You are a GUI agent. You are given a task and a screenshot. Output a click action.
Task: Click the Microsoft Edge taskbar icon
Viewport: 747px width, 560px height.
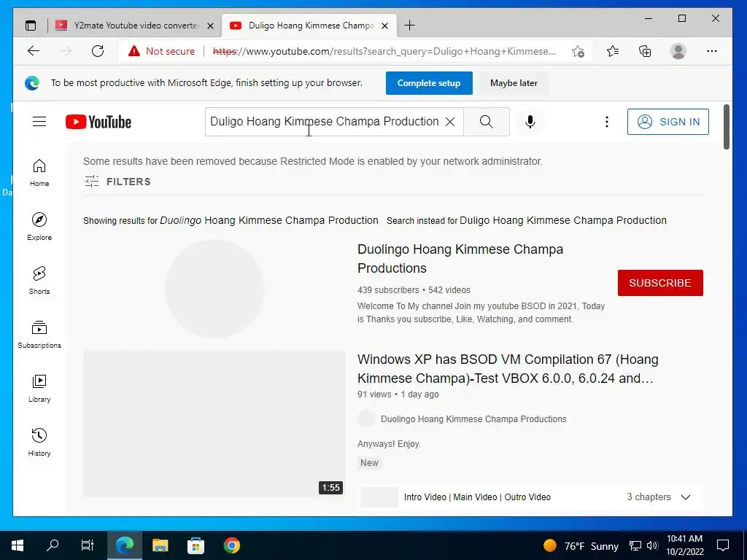125,545
